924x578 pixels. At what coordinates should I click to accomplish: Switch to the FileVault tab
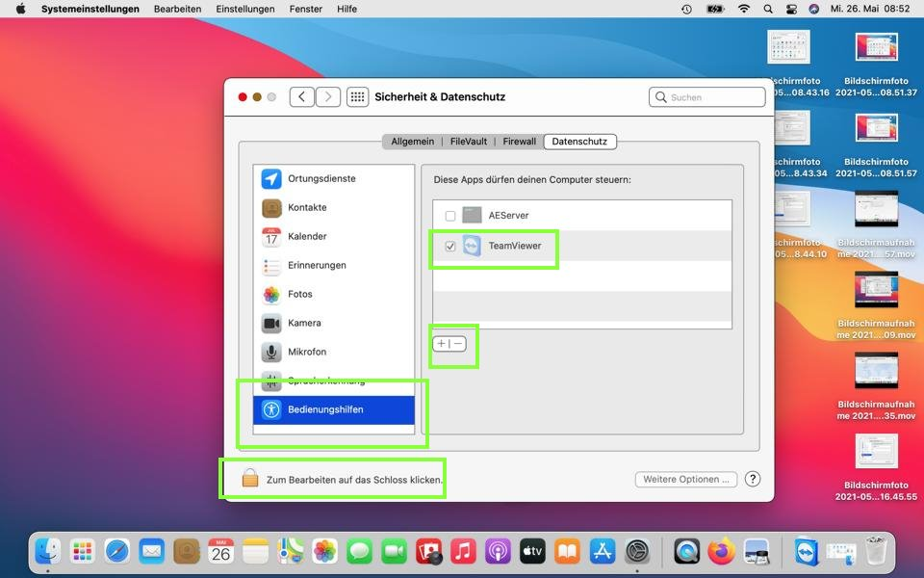pos(469,142)
